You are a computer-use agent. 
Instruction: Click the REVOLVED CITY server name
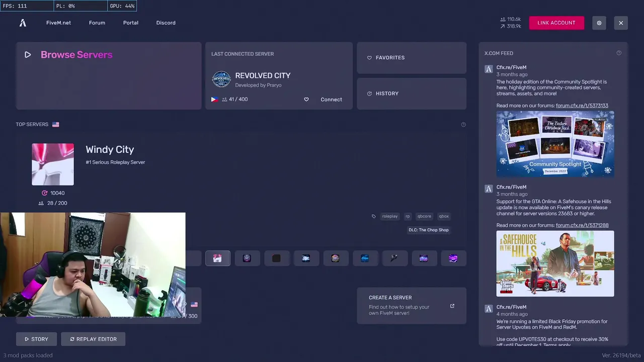click(263, 75)
